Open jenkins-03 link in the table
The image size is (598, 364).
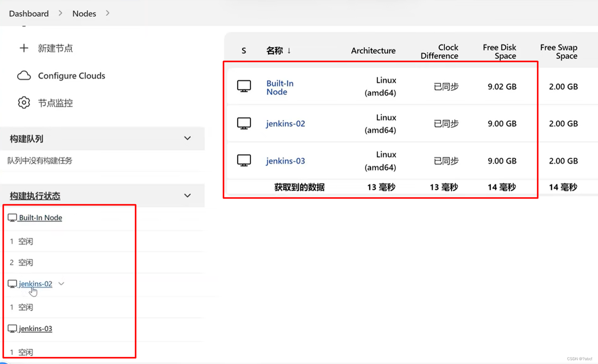click(285, 161)
